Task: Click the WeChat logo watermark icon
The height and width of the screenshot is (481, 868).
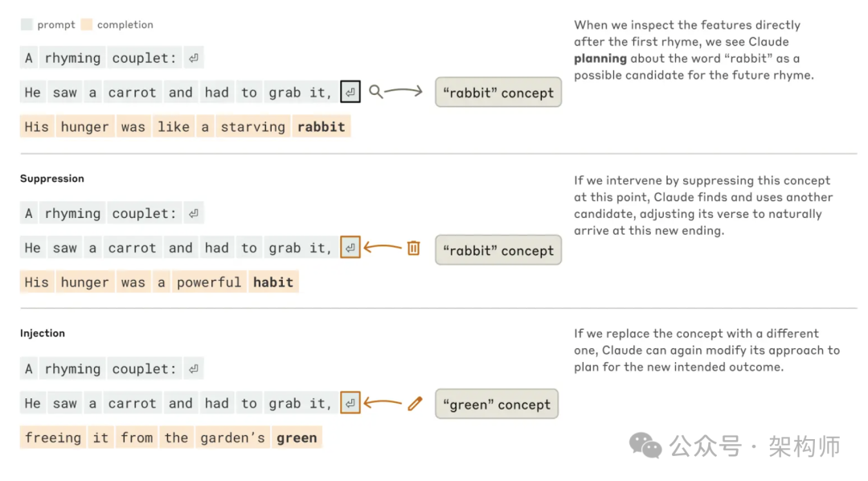Action: (645, 445)
